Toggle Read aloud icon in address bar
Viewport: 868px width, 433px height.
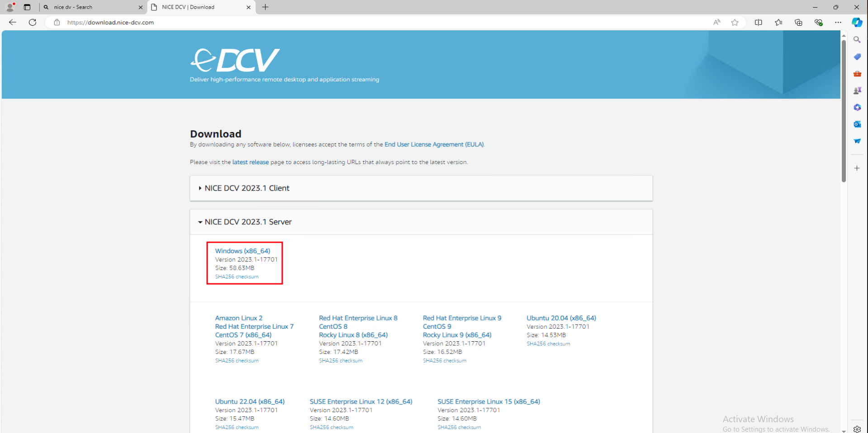click(x=717, y=22)
